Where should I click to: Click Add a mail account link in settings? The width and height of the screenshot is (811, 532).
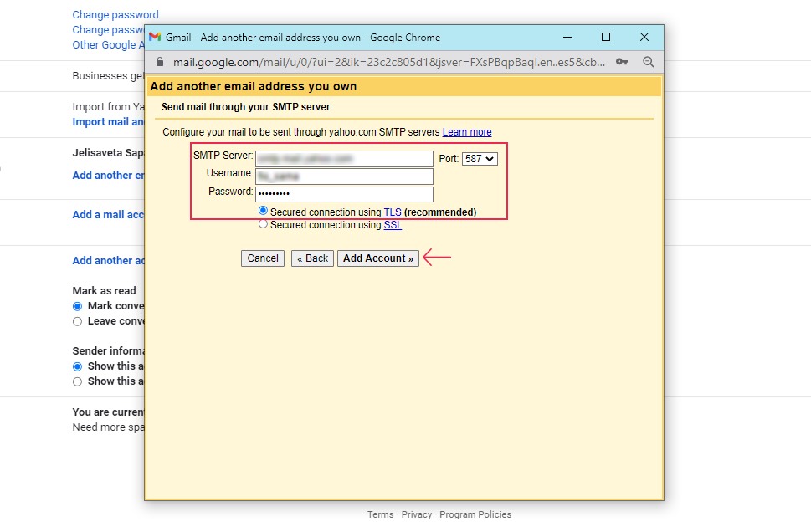click(108, 215)
